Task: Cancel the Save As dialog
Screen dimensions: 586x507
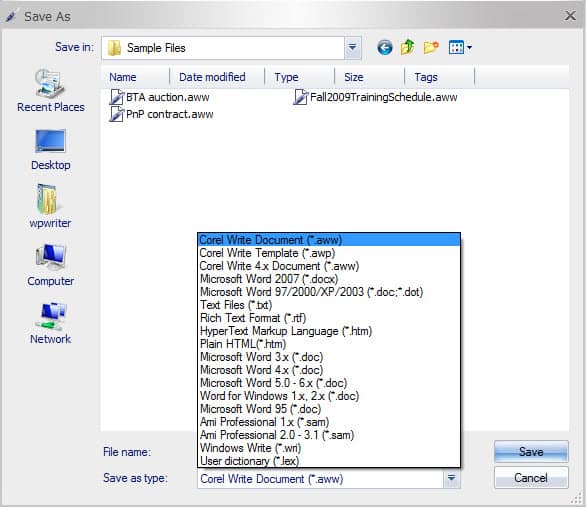Action: point(531,478)
